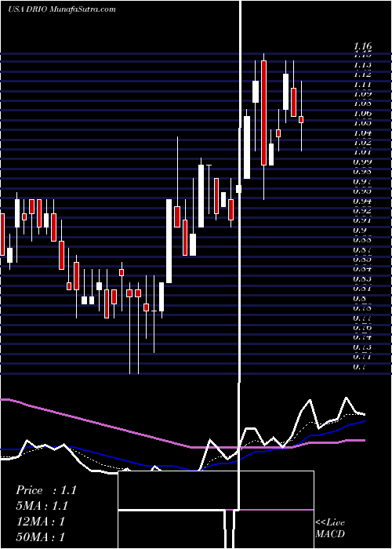Click the 0.74 price axis label

pyautogui.click(x=362, y=337)
